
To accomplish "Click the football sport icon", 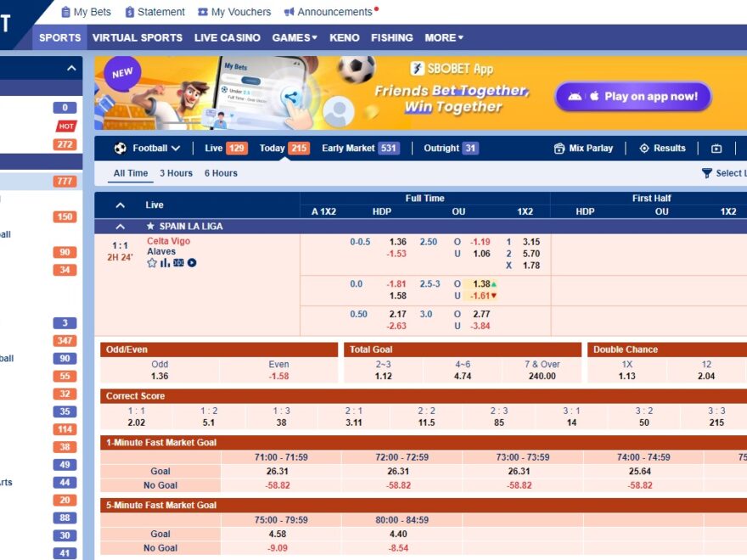I will [x=120, y=148].
